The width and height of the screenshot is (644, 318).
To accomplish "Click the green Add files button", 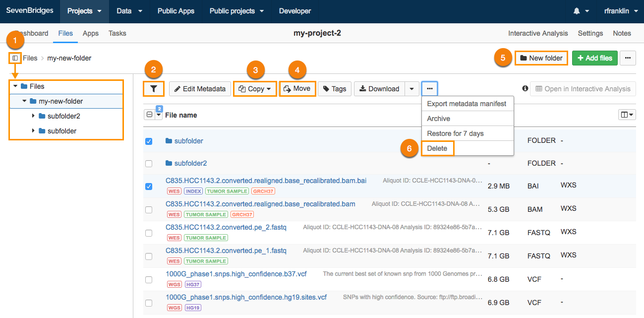I will pos(595,58).
